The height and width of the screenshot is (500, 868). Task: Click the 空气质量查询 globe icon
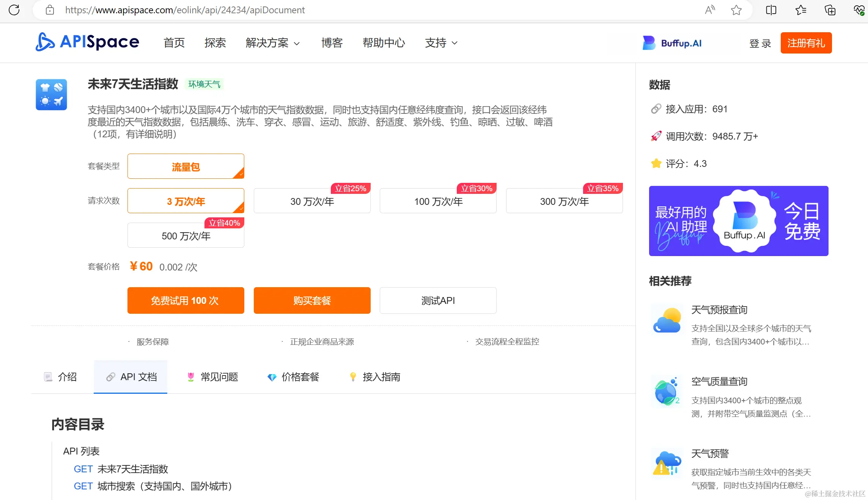667,392
